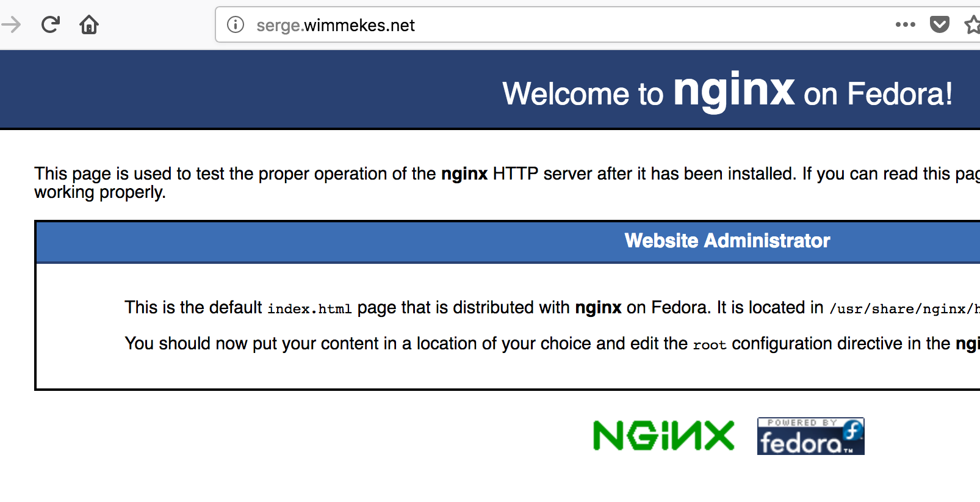Click the root directive text
Image resolution: width=980 pixels, height=502 pixels.
pos(709,345)
